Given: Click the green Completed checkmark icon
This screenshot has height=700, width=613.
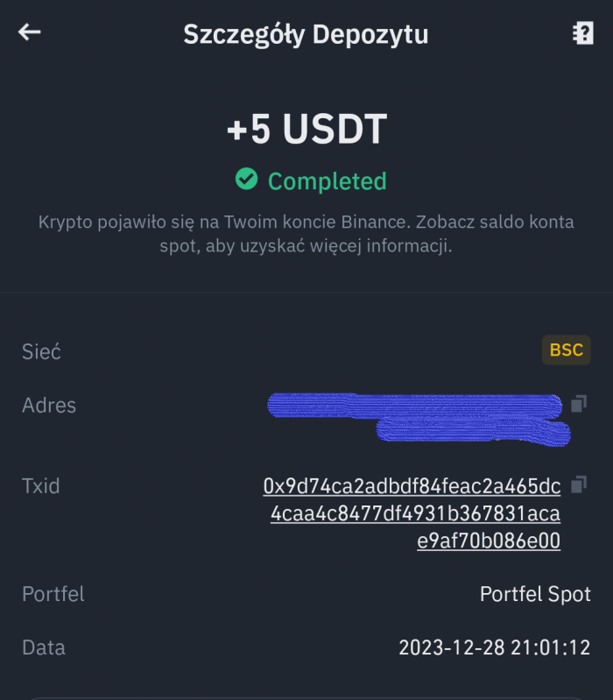Looking at the screenshot, I should (247, 180).
